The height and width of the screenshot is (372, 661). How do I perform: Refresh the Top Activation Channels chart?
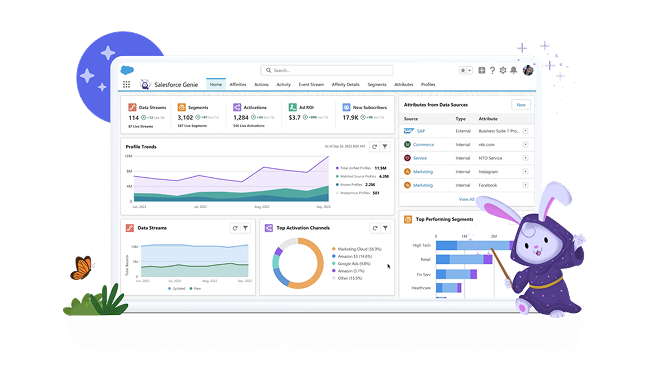(x=375, y=228)
